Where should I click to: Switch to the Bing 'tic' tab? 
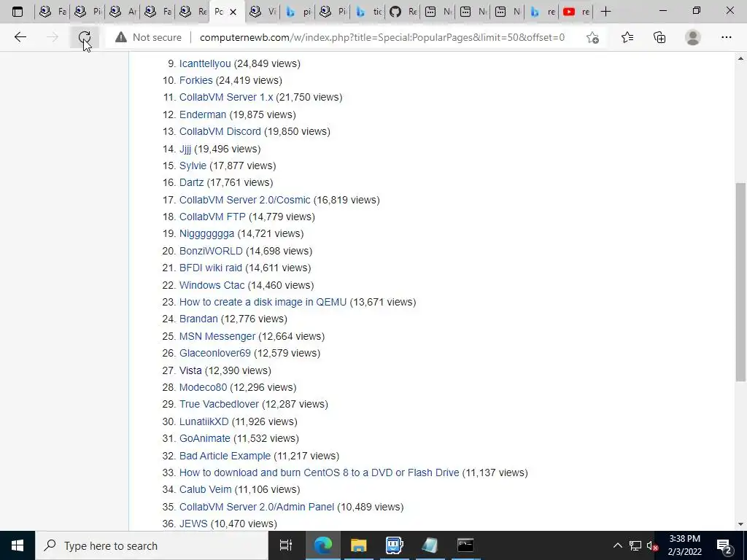tap(368, 12)
